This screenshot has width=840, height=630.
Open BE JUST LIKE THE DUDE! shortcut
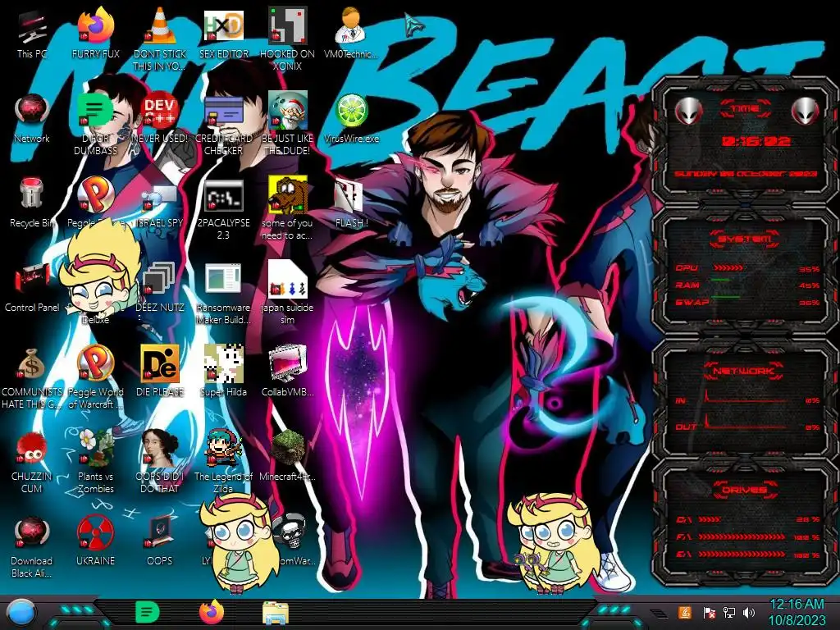pyautogui.click(x=287, y=123)
